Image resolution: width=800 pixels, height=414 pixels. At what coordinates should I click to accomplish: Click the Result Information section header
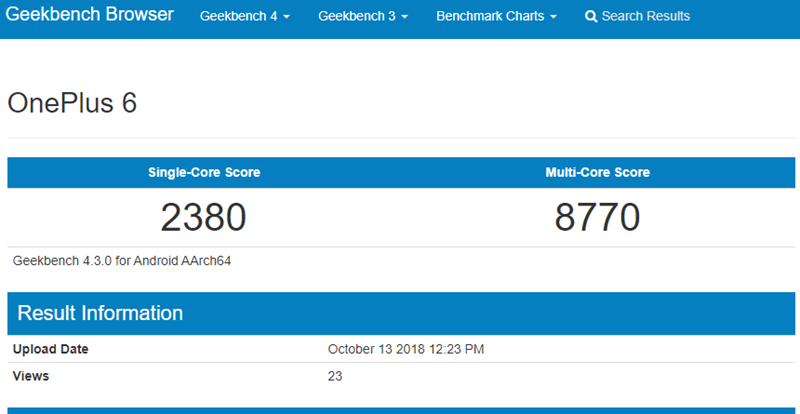pyautogui.click(x=100, y=313)
